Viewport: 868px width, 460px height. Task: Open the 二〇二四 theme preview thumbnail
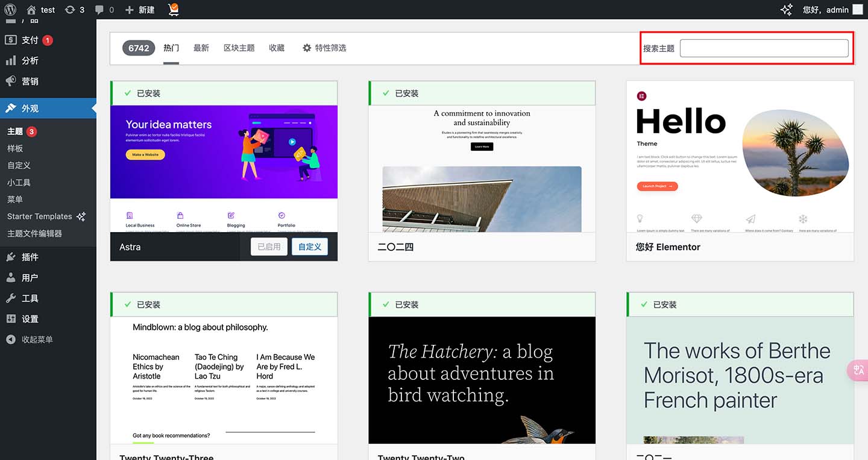click(x=482, y=168)
